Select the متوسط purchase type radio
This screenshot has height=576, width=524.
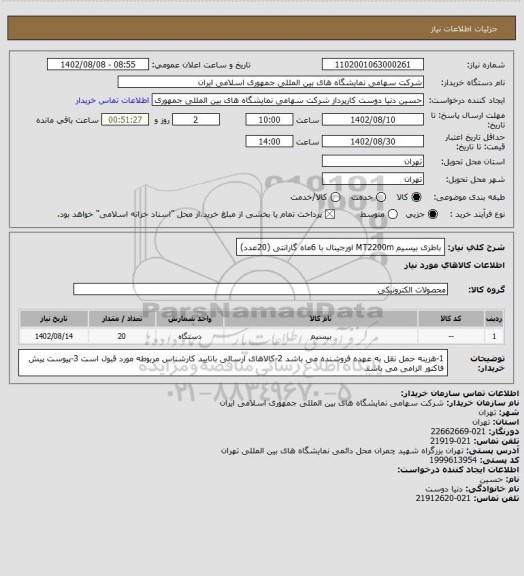click(x=392, y=214)
